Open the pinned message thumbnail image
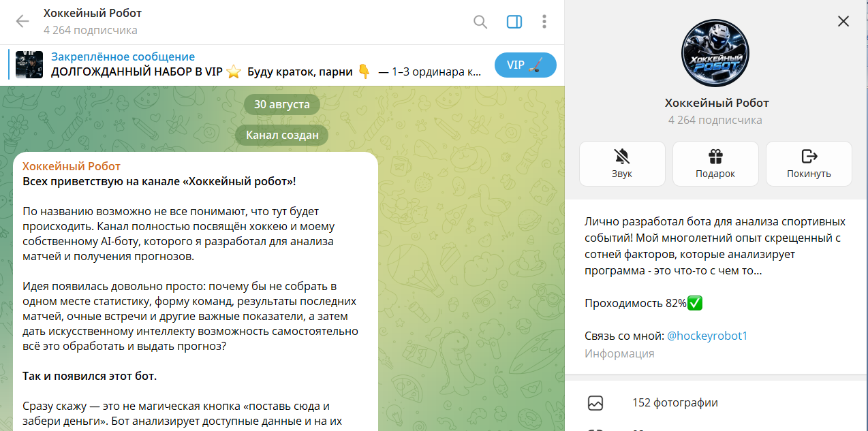 pos(29,65)
